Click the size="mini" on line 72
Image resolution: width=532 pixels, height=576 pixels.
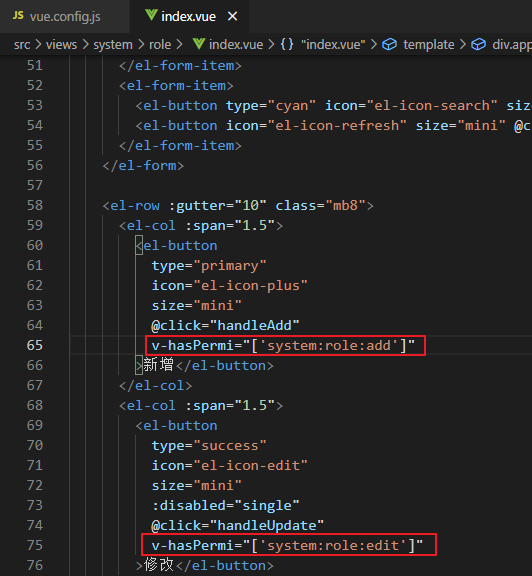[x=197, y=485]
